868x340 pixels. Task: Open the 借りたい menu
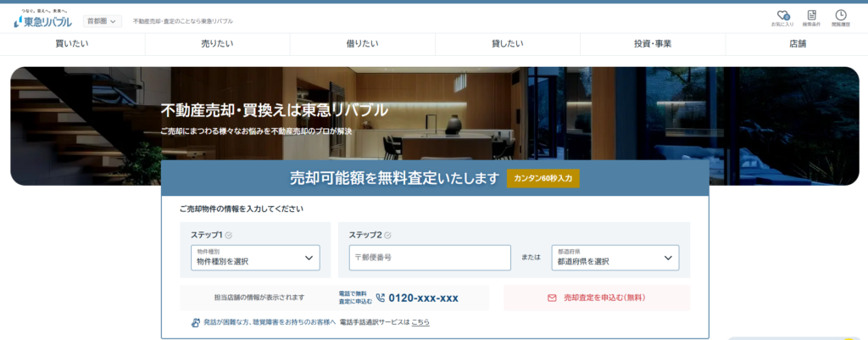362,44
